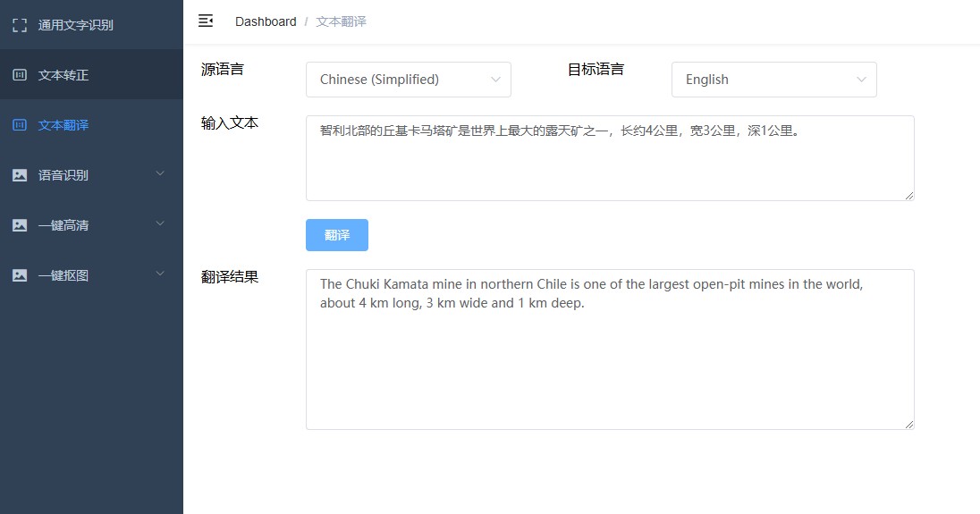Image resolution: width=980 pixels, height=514 pixels.
Task: Click the 目标语言 label
Action: tap(596, 70)
